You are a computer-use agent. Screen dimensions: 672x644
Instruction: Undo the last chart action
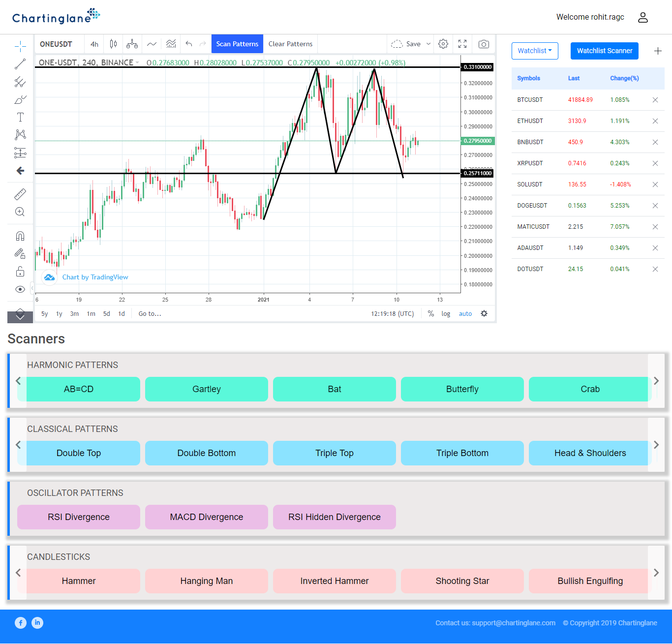coord(189,44)
